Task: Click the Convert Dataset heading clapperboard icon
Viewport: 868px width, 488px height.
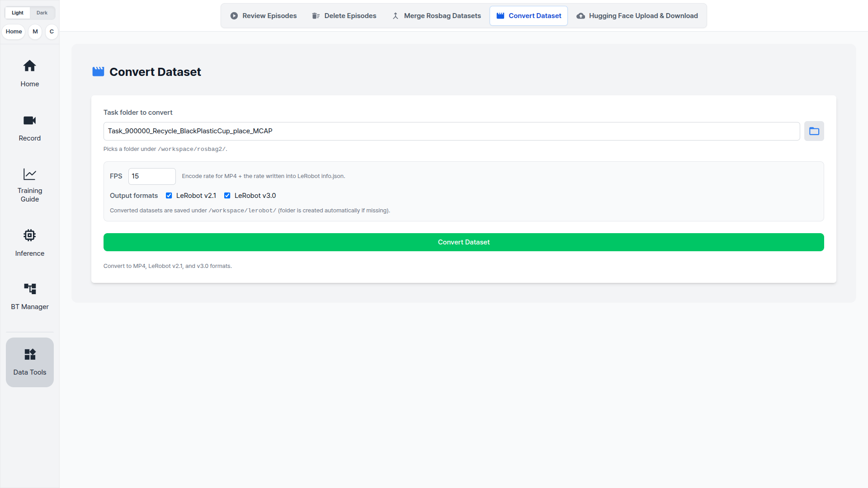Action: click(98, 72)
